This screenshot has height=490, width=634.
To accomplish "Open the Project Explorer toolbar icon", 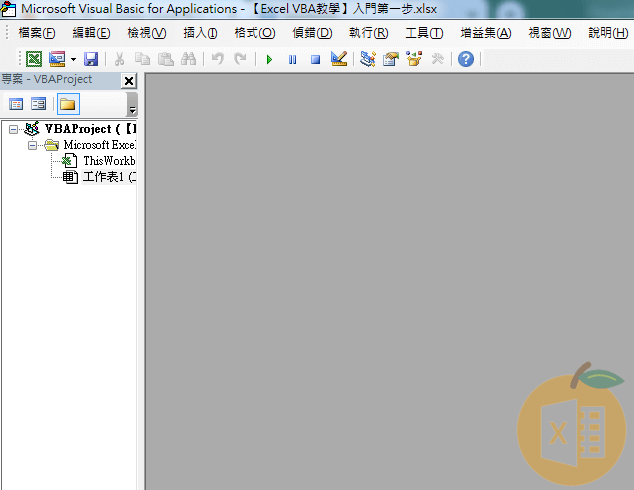I will coord(368,59).
